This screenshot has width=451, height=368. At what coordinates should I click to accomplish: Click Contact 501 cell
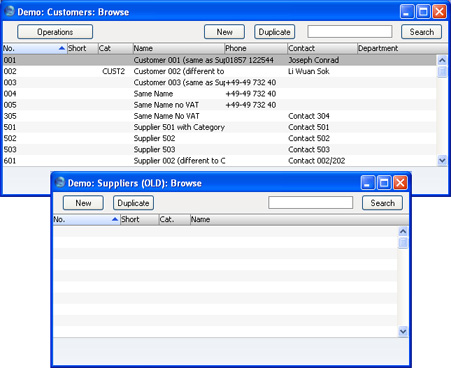tap(309, 127)
